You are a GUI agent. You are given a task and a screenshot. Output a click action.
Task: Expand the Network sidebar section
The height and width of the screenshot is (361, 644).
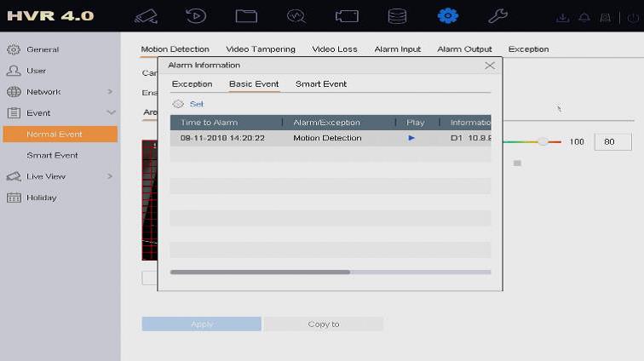110,92
